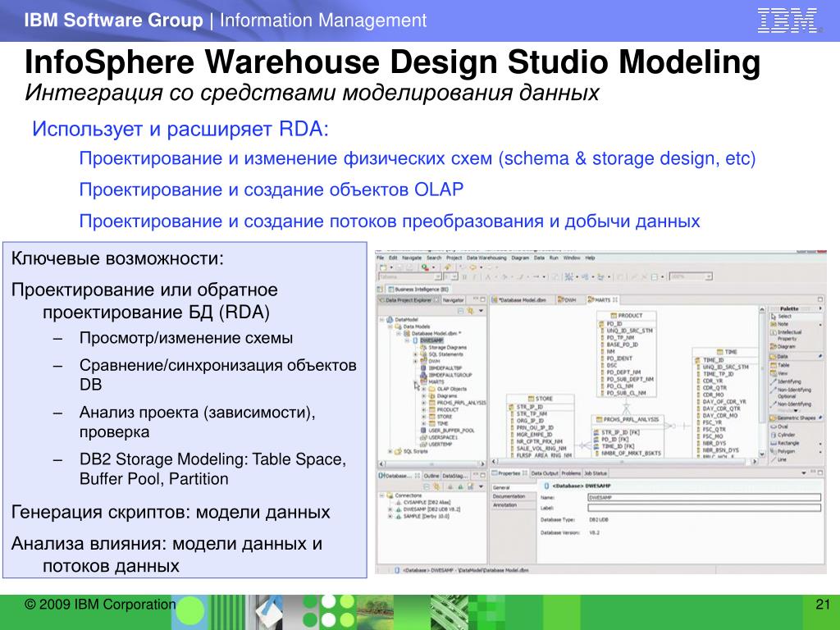
Task: Click the Run toolbar icon
Action: [x=425, y=267]
